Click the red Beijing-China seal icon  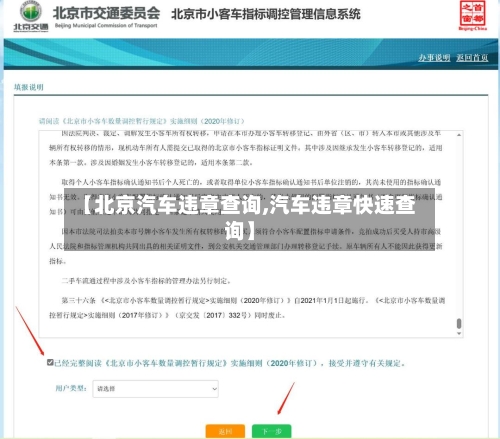tap(472, 16)
